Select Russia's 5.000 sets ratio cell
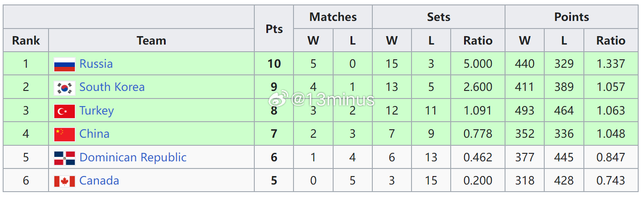 [x=477, y=64]
